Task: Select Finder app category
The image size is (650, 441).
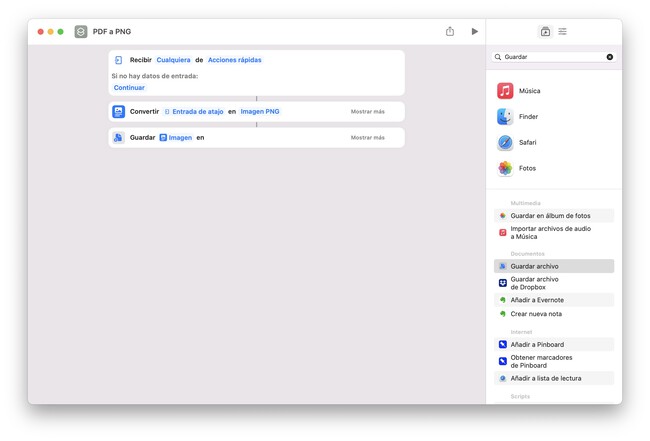Action: pos(528,117)
